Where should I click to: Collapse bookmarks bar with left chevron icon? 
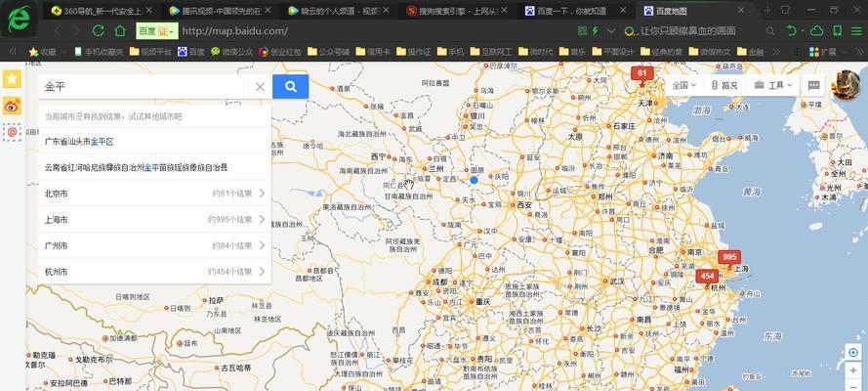[12, 52]
